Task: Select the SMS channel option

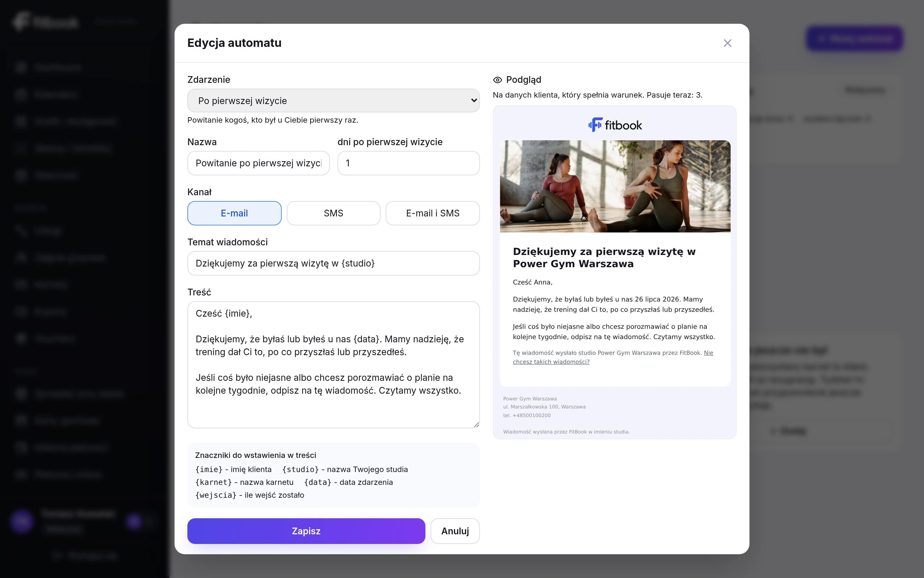Action: 333,213
